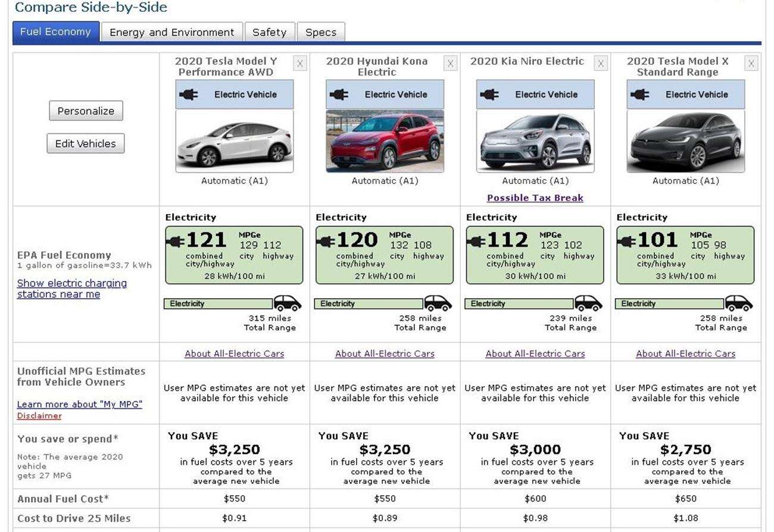This screenshot has width=774, height=532.
Task: Click the car icon near Tesla Model X range bar
Action: [740, 303]
